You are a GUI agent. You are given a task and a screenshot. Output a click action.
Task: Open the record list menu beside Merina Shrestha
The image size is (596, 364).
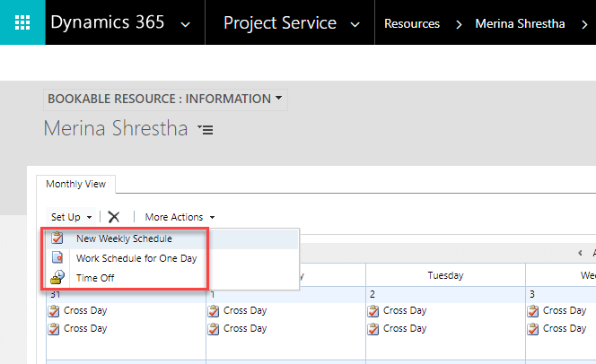(x=206, y=130)
